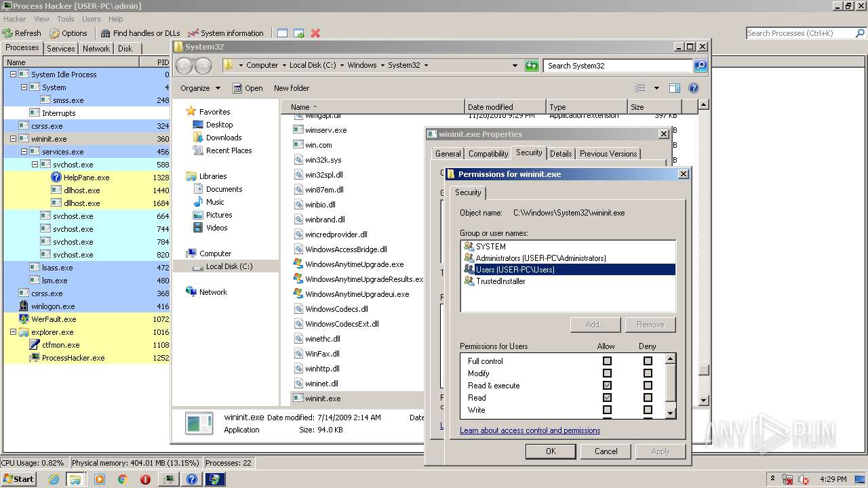Open the Hacker menu
The width and height of the screenshot is (868, 488).
15,19
